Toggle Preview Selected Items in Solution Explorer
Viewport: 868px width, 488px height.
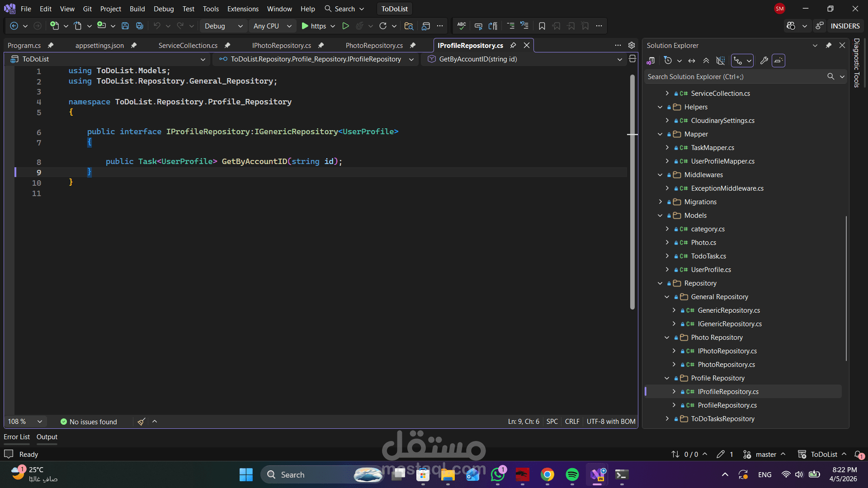pyautogui.click(x=778, y=61)
